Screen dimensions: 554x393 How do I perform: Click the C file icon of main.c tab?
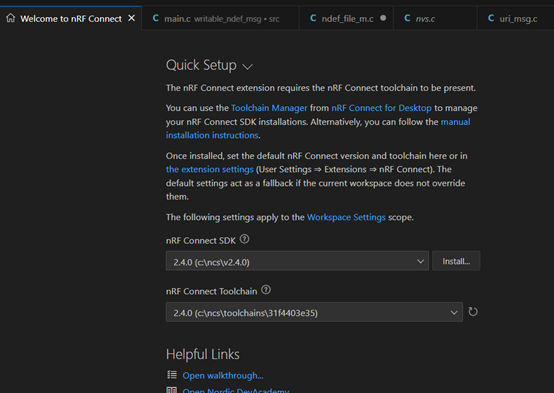point(155,18)
